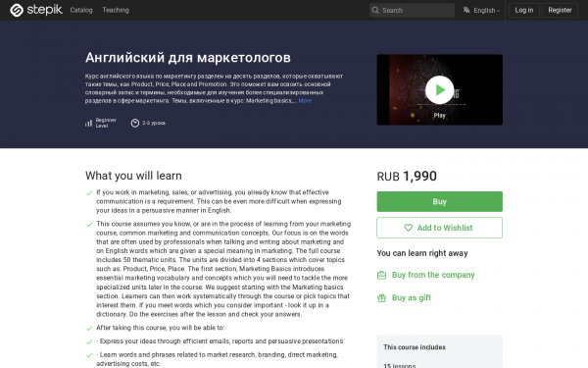
Task: Click the language translate icon
Action: point(466,10)
